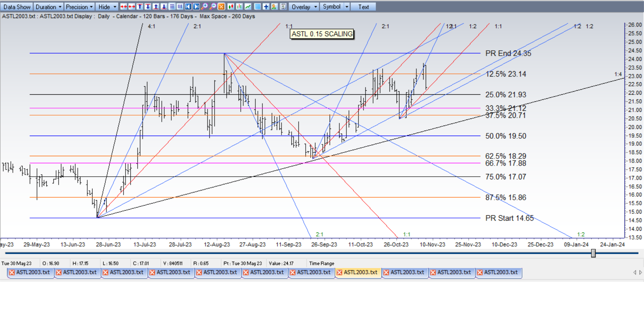Click the Symbol button label
This screenshot has width=644, height=318.
(331, 7)
